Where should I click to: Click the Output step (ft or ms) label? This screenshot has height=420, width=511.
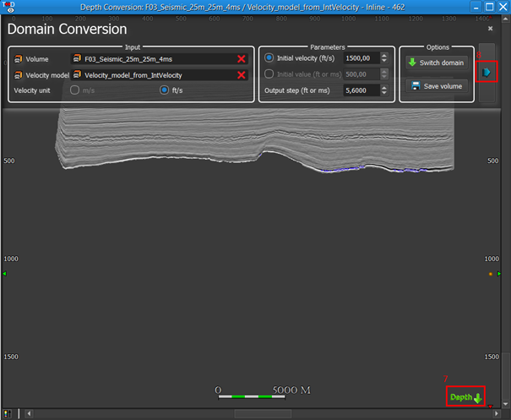[x=297, y=90]
